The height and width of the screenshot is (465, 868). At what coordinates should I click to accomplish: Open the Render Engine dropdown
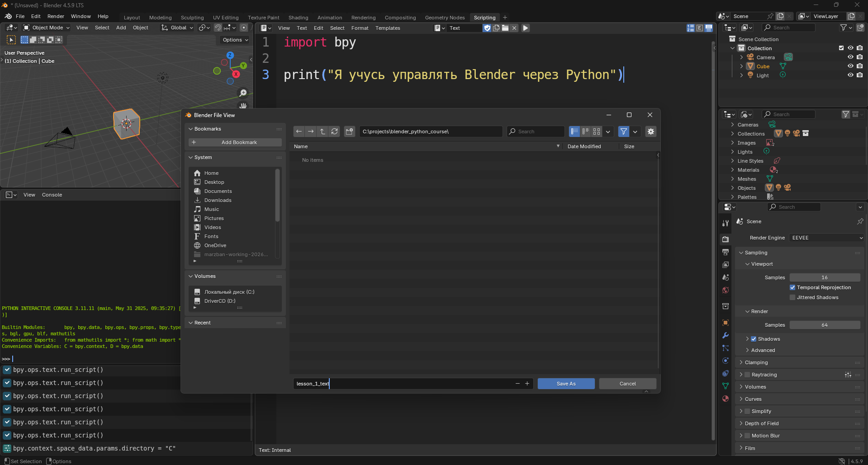coord(827,238)
